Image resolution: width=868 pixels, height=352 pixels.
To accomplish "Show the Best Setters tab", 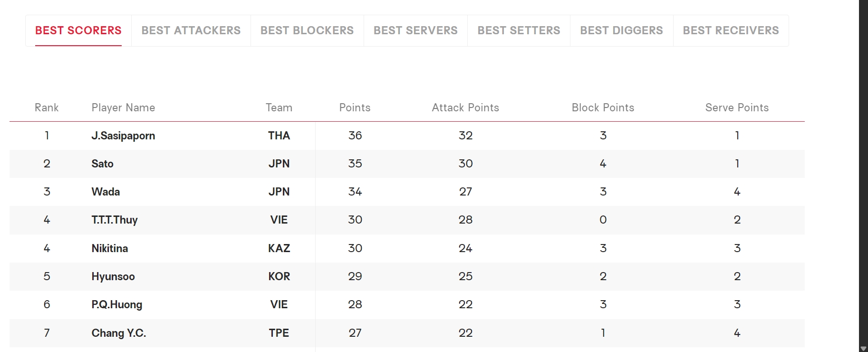I will (519, 30).
